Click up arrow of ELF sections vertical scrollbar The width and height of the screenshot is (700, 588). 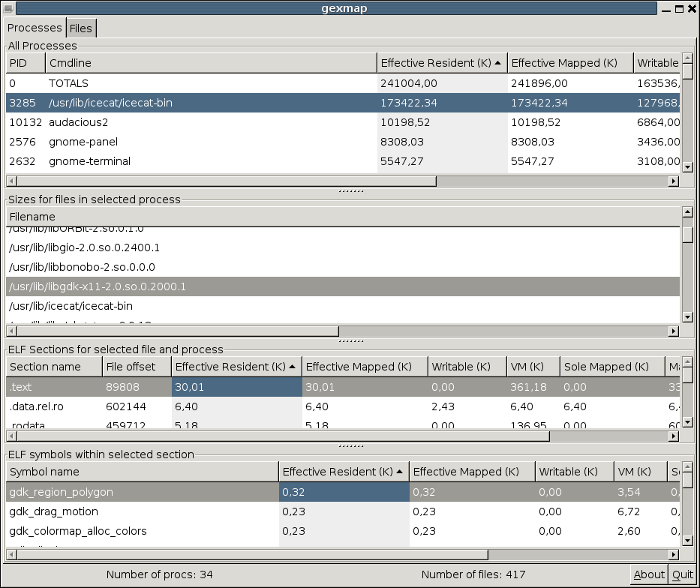click(x=687, y=361)
